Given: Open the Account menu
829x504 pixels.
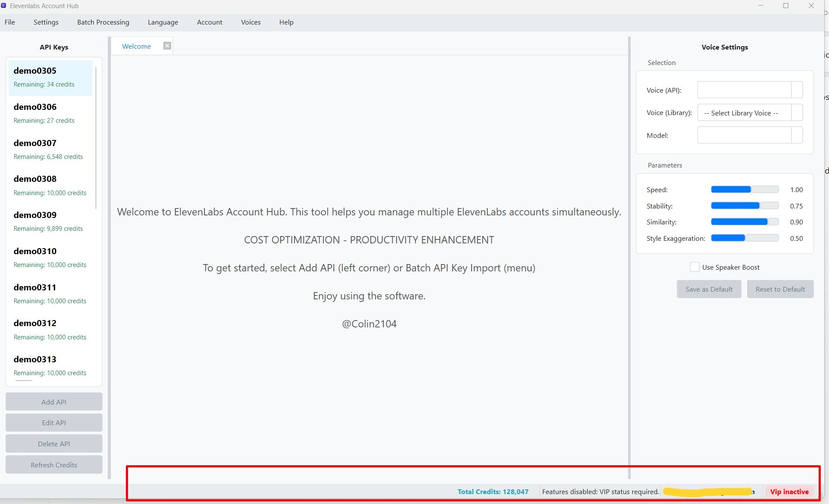Looking at the screenshot, I should tap(210, 22).
